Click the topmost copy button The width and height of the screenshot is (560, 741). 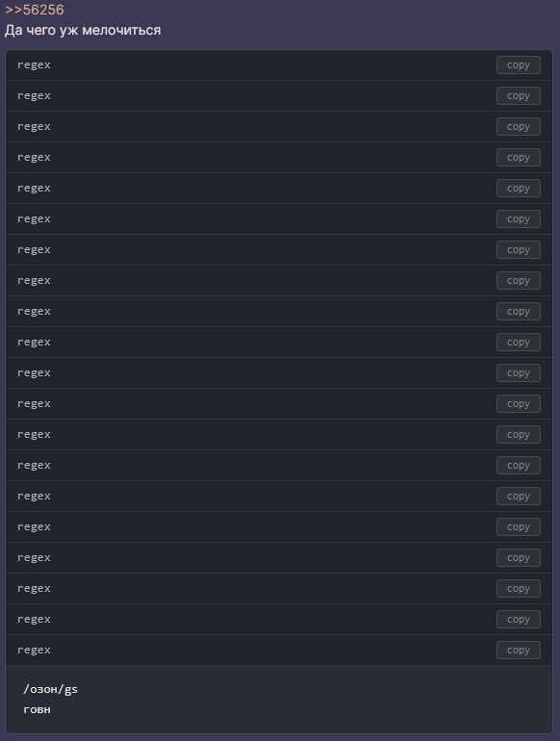point(519,65)
